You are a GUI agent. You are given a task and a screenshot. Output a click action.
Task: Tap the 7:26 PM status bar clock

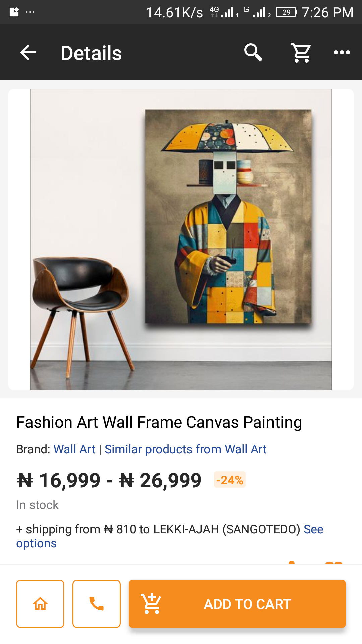(x=327, y=13)
